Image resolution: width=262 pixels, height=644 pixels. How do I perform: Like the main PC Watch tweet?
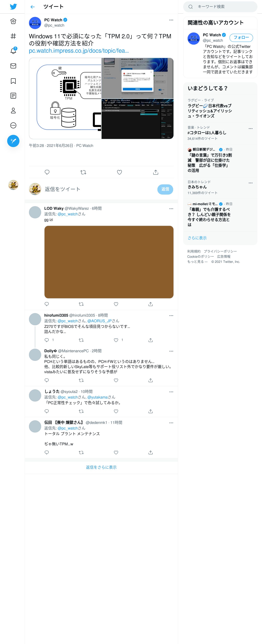pos(119,172)
